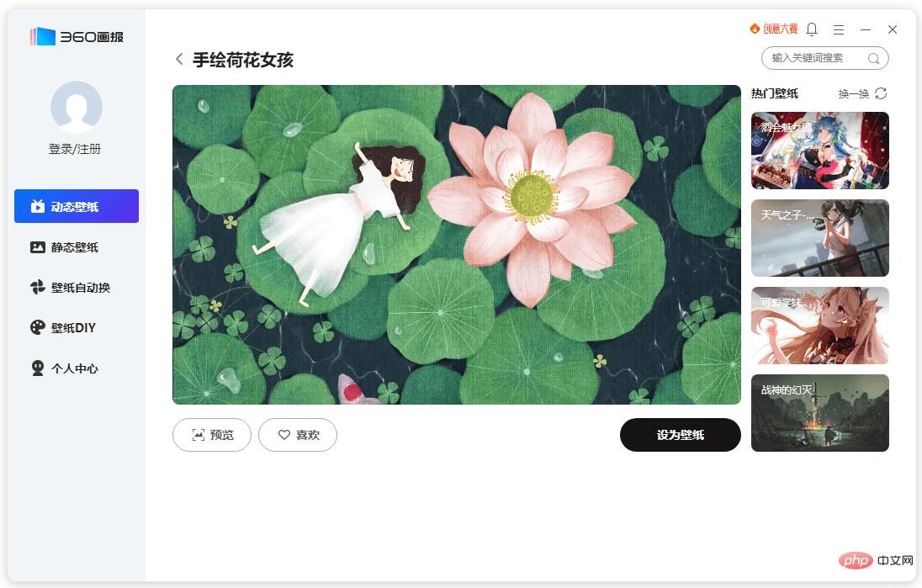Open 个人中心 in the sidebar
The height and width of the screenshot is (588, 922).
(x=65, y=368)
